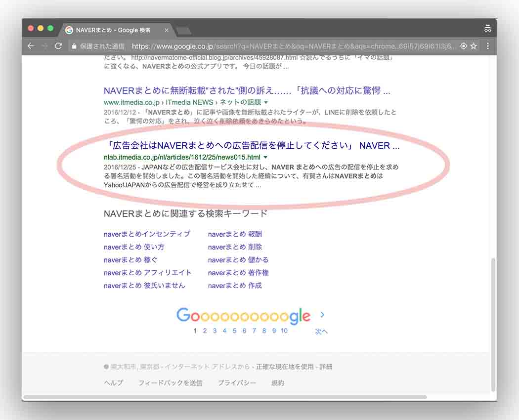Click related search naverまとめ 作成
The width and height of the screenshot is (519, 420).
[235, 285]
